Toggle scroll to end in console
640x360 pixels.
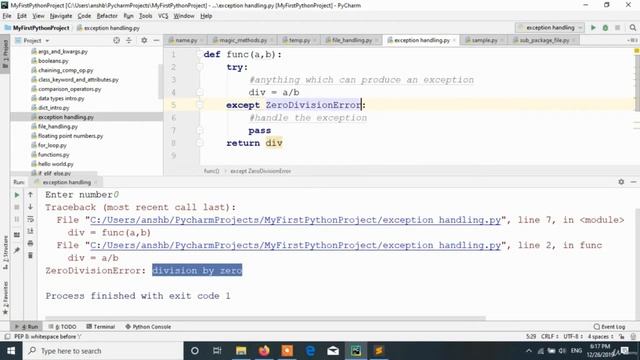tap(30, 231)
